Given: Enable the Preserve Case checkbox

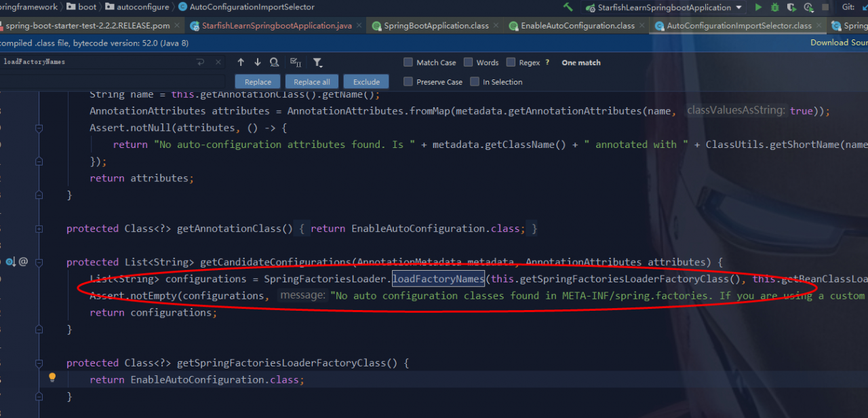Looking at the screenshot, I should pos(408,81).
